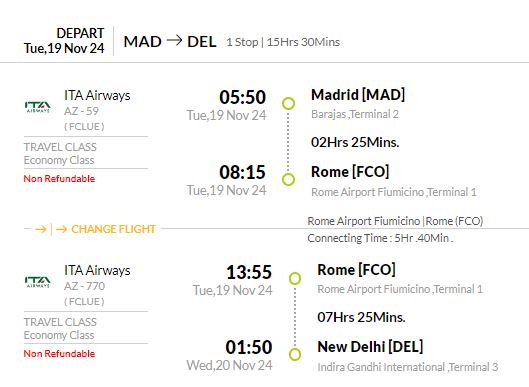Click the Connecting Time 5Hr 40Min text
Viewport: 529px width, 387px height.
pyautogui.click(x=380, y=238)
